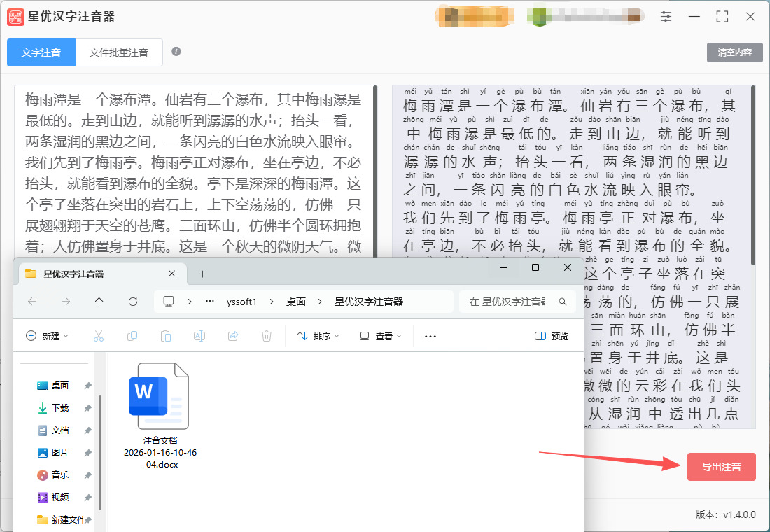Image resolution: width=770 pixels, height=532 pixels.
Task: Click 桌面 in the address path
Action: tap(296, 302)
